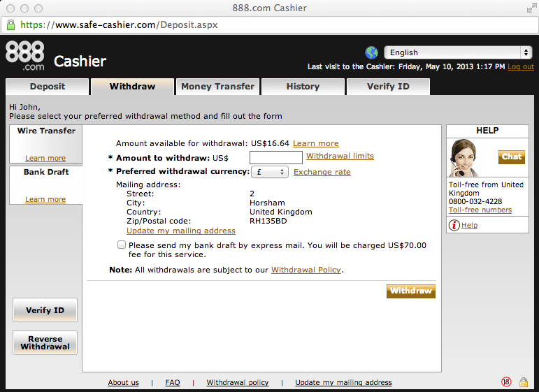Click the green padlock icon in address bar
This screenshot has height=392, width=539.
(11, 24)
